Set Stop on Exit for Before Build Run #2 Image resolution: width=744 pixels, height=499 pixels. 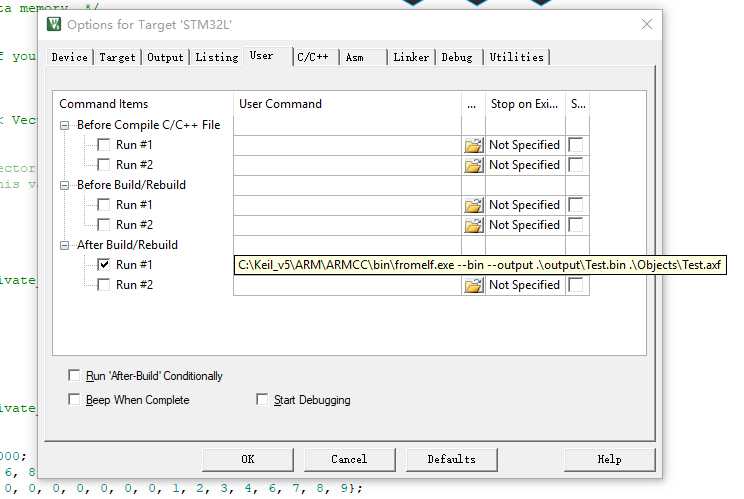(525, 225)
